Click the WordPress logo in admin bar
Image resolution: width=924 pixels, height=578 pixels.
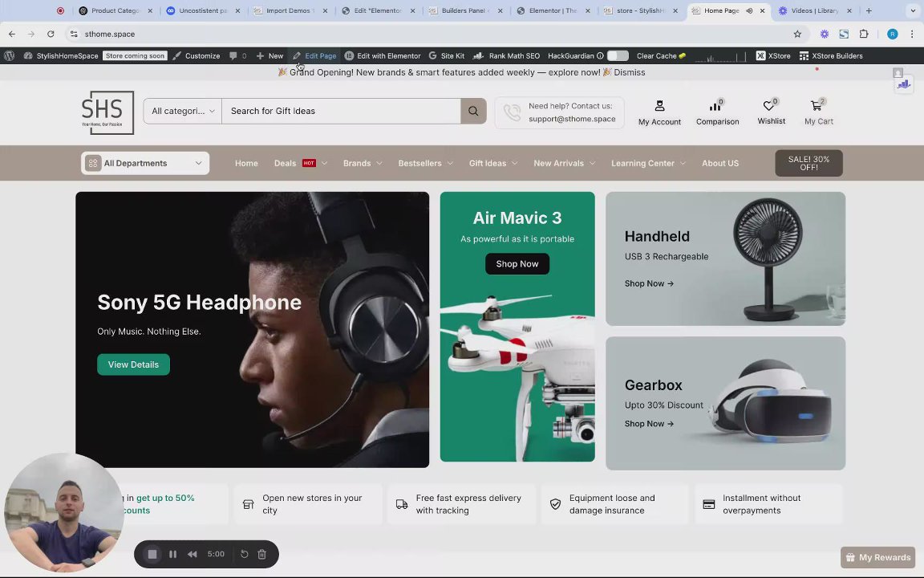[9, 55]
